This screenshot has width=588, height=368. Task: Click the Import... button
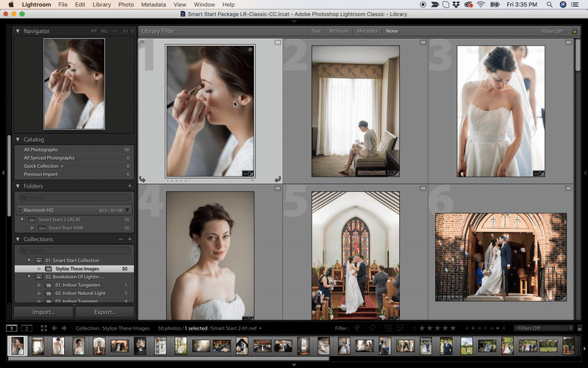(x=43, y=312)
